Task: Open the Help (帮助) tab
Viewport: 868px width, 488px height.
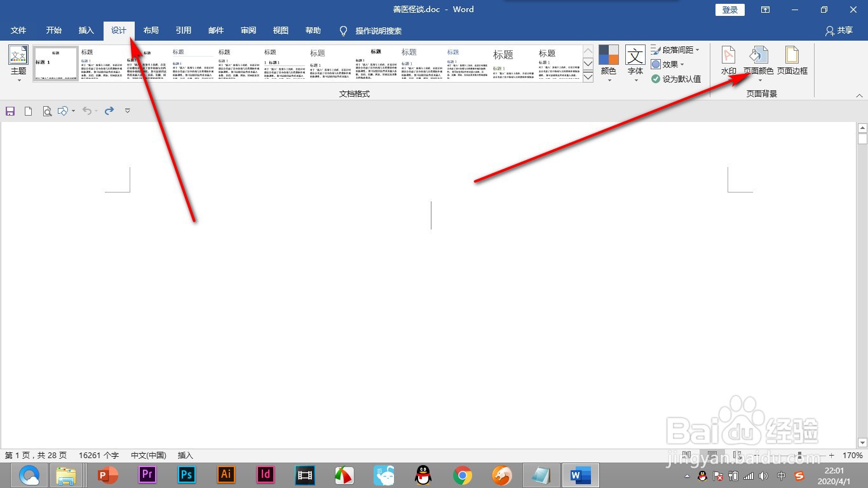Action: pyautogui.click(x=313, y=30)
